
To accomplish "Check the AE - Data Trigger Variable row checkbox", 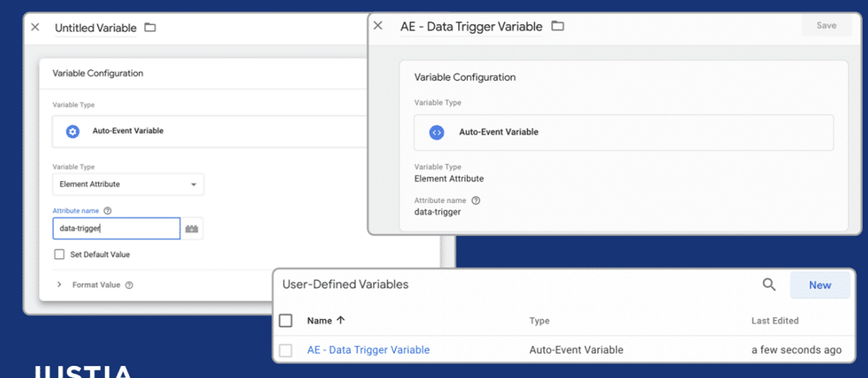I will (x=286, y=349).
